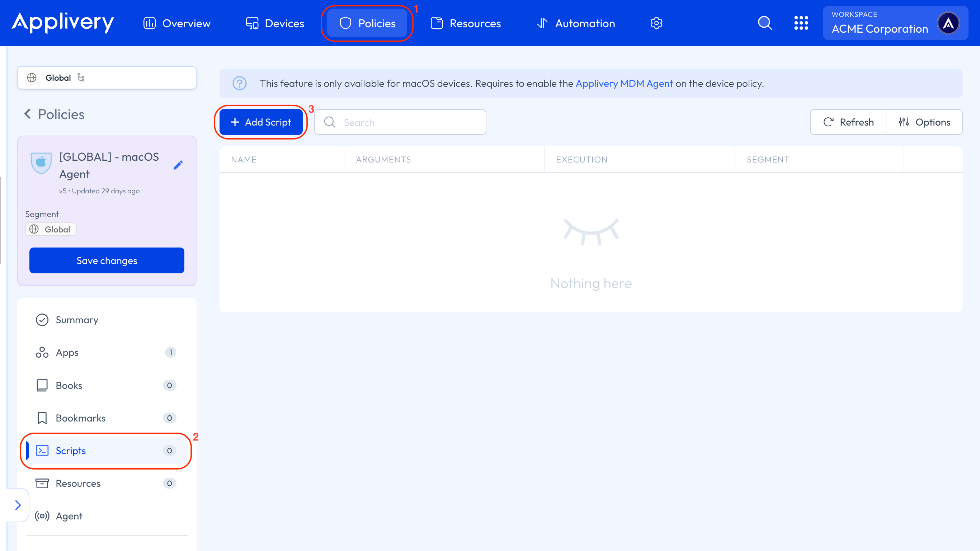The height and width of the screenshot is (551, 980).
Task: Select the Policies navigation icon
Action: [345, 23]
